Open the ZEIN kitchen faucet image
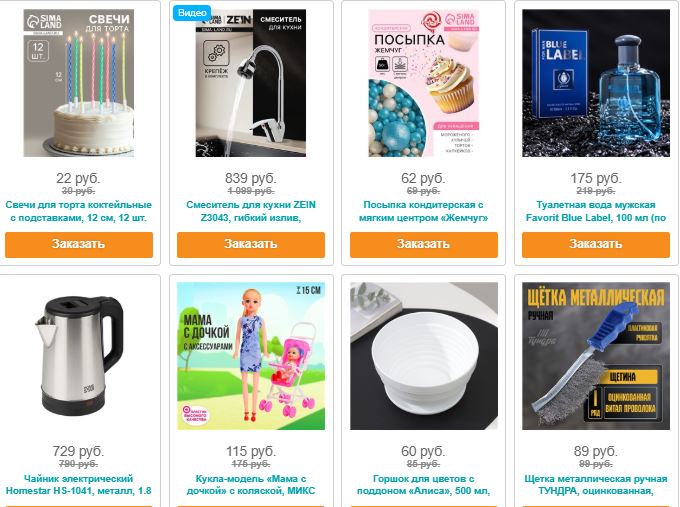This screenshot has width=680, height=507. click(x=251, y=83)
